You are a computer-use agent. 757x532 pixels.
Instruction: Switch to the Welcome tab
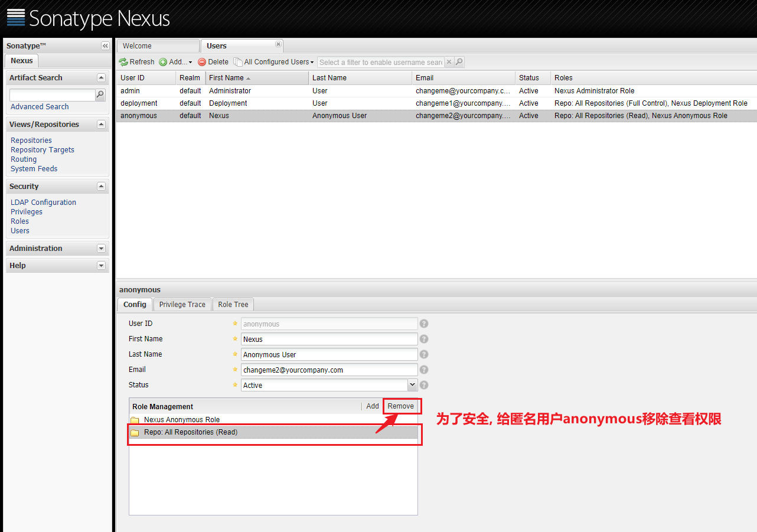point(158,46)
